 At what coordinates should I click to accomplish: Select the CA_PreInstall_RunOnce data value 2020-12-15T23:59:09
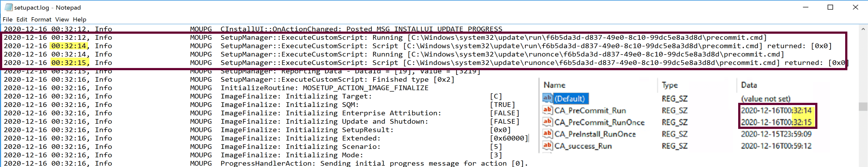click(x=776, y=134)
